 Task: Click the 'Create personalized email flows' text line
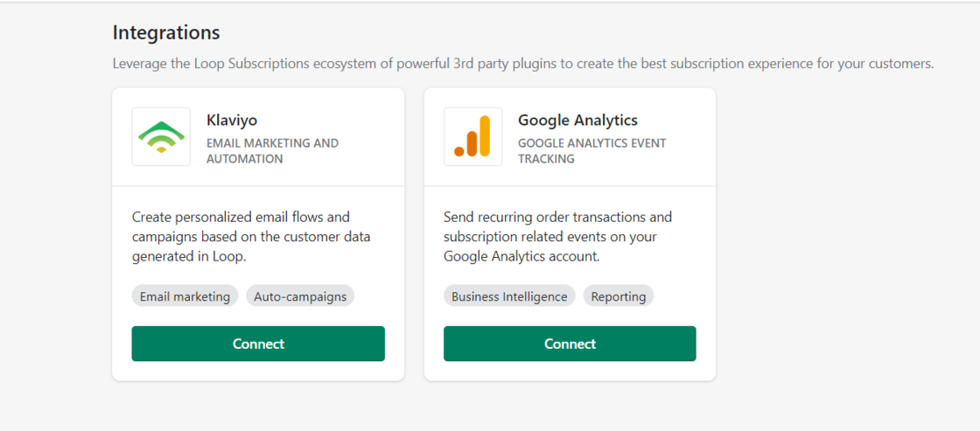(241, 217)
